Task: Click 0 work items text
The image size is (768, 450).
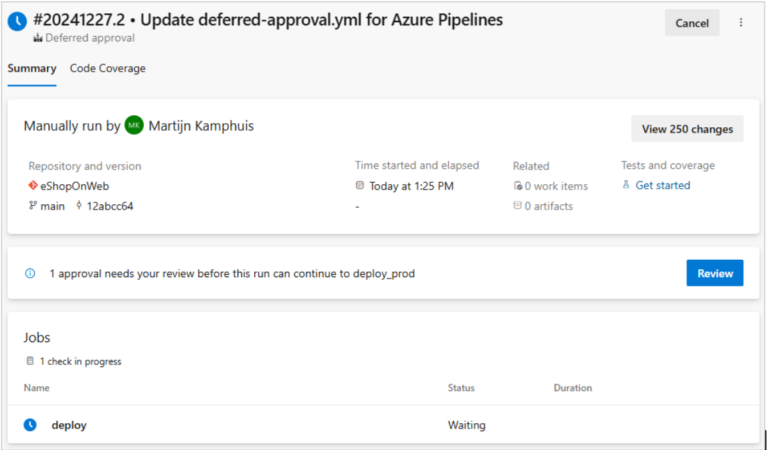Action: click(556, 186)
